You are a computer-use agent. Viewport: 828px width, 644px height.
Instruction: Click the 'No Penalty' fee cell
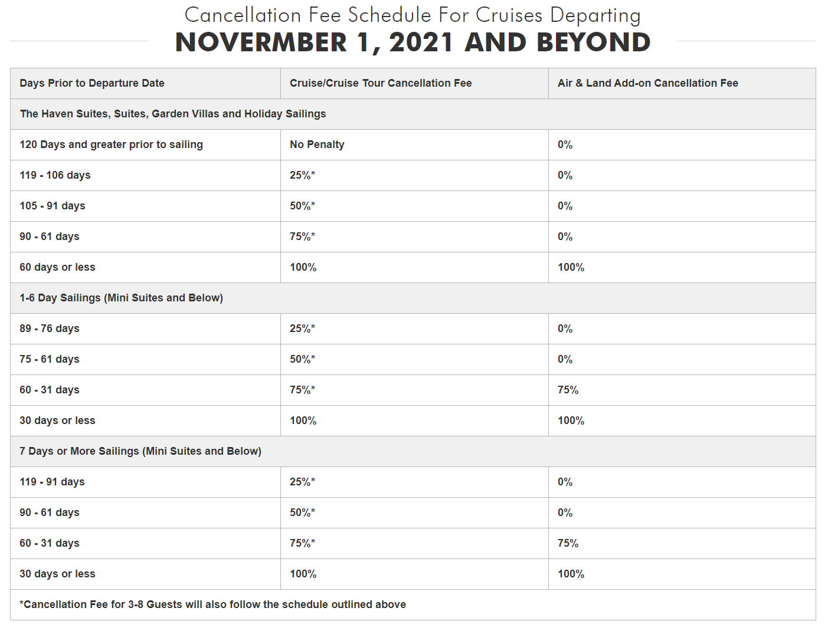pyautogui.click(x=317, y=144)
